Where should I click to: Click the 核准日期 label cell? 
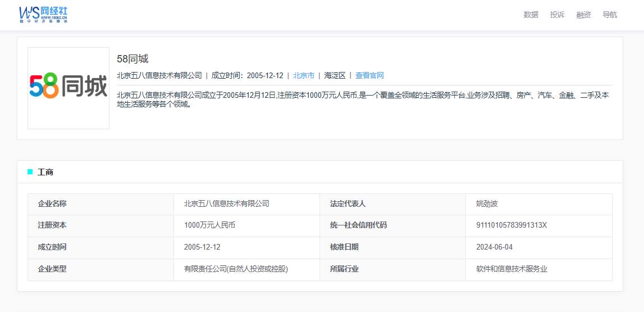click(x=392, y=248)
